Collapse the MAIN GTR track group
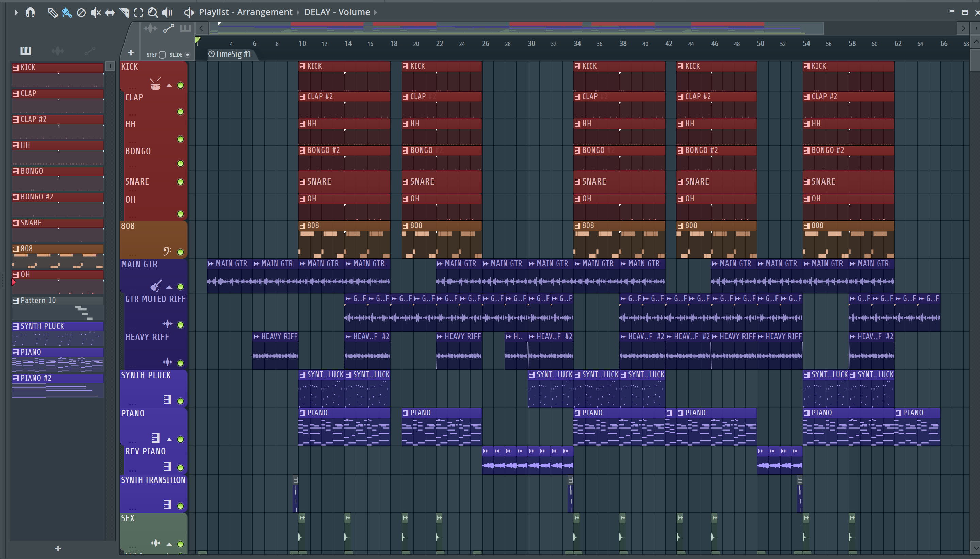 [169, 287]
